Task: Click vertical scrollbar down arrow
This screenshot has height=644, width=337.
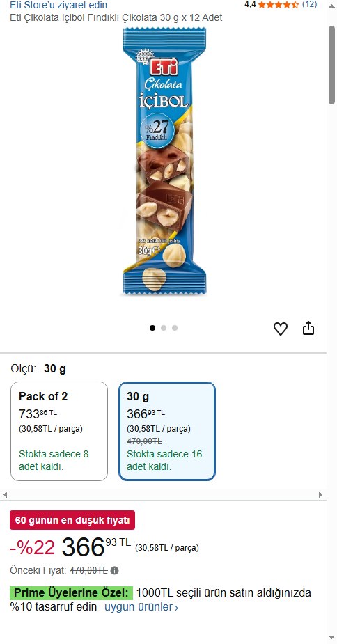Action: coord(331,637)
